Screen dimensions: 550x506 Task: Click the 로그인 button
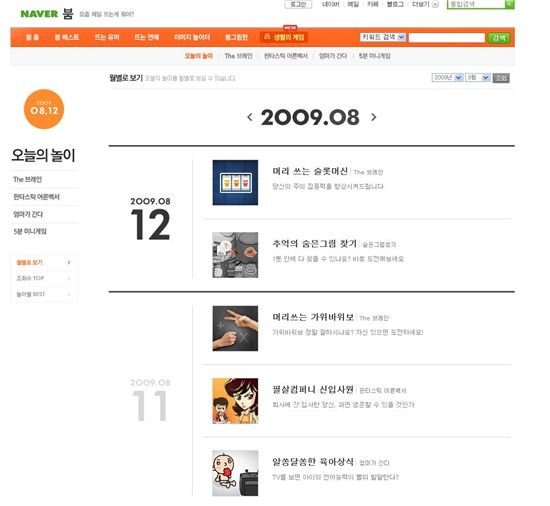(298, 4)
